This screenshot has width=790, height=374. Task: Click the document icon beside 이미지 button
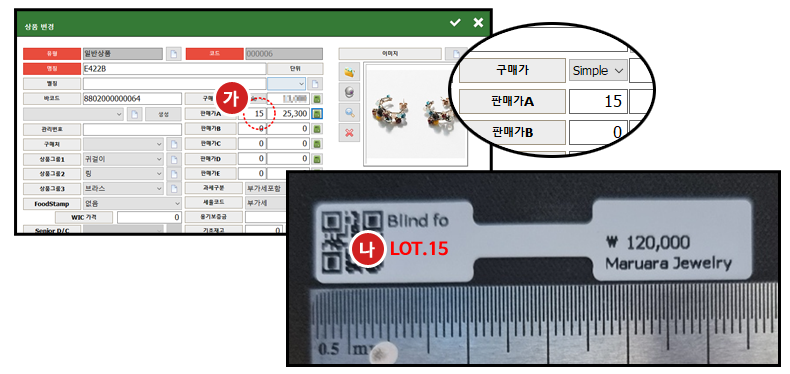[x=456, y=53]
